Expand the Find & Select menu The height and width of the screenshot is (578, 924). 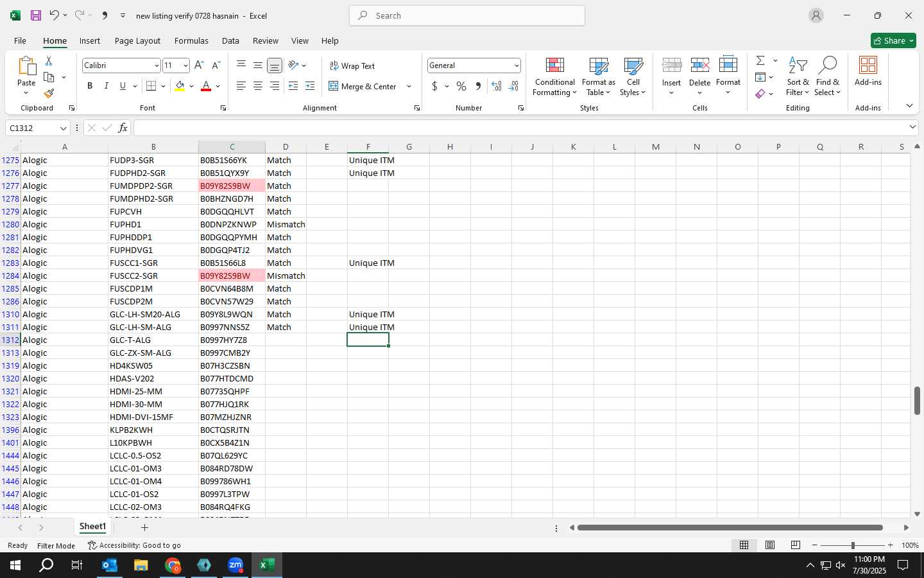click(828, 76)
